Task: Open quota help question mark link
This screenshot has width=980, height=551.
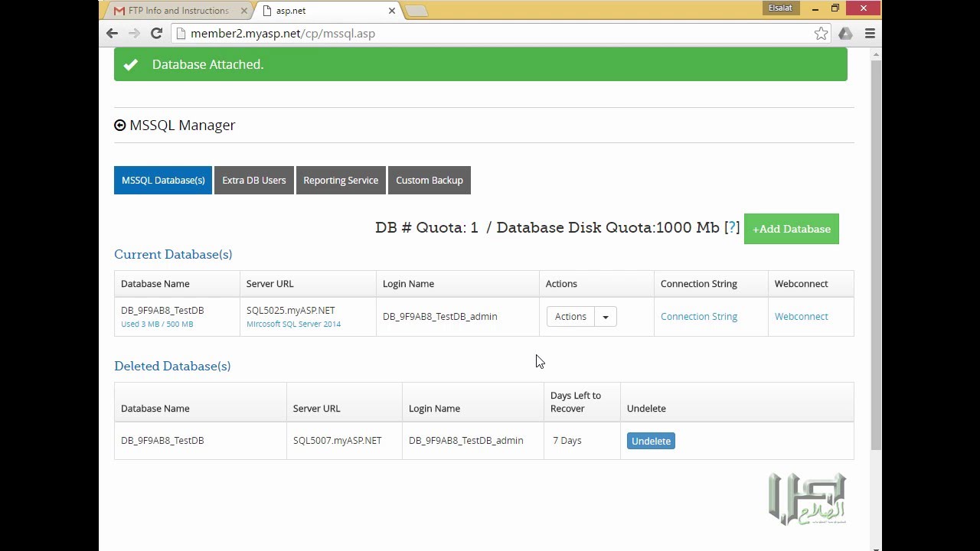Action: click(x=732, y=228)
